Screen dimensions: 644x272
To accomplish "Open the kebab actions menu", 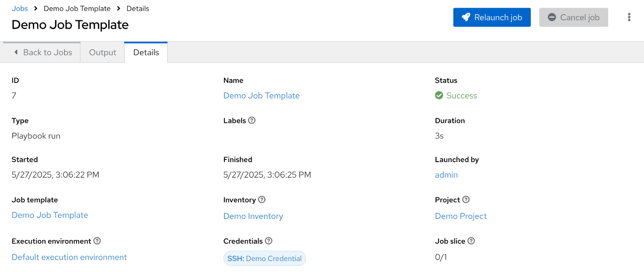I will (x=629, y=17).
